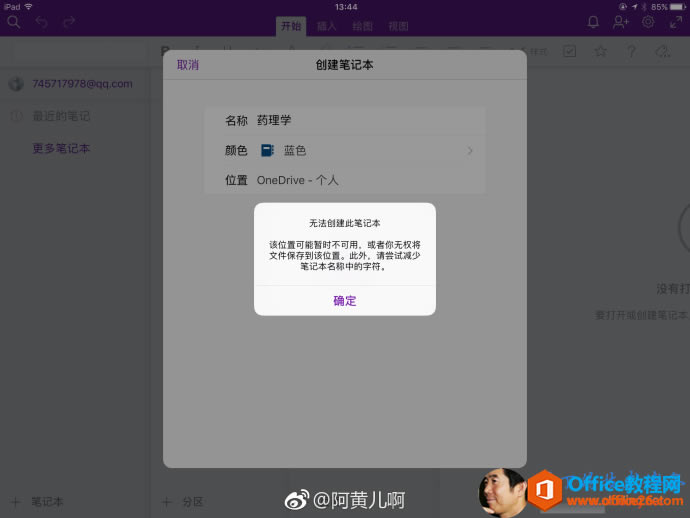Switch to the 开始 tab
Viewport: 690px width, 518px height.
click(x=291, y=26)
